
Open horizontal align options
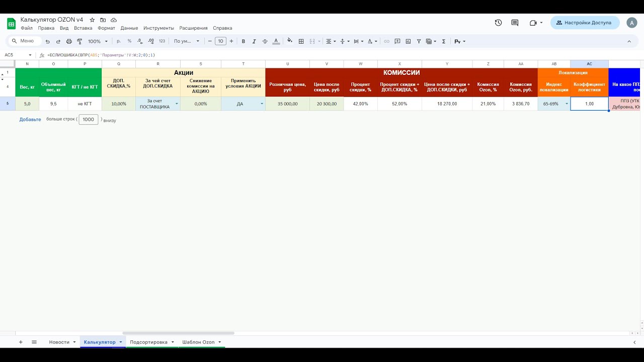(330, 41)
